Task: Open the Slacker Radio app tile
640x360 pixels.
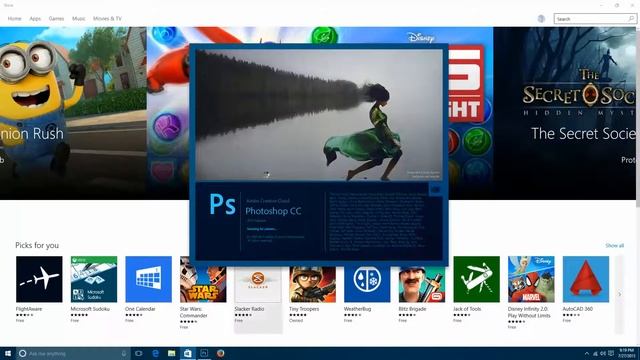Action: (x=258, y=284)
